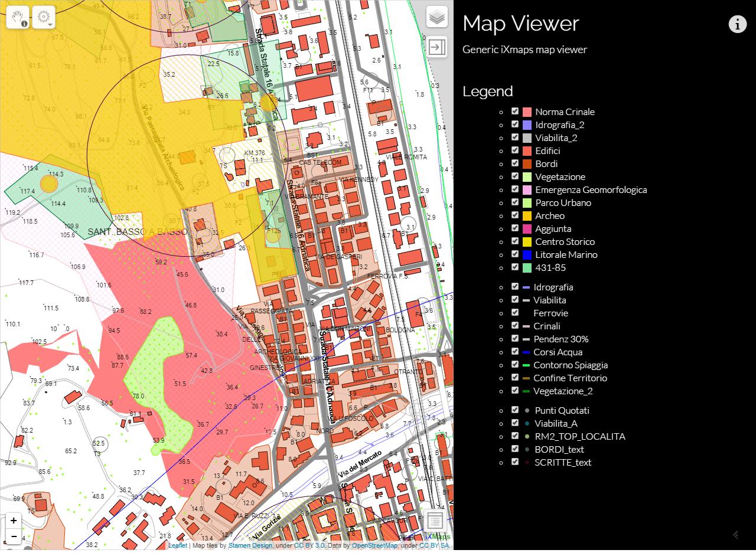Viewport: 756px width, 553px height.
Task: Select Centro Storico legend label
Action: click(565, 242)
